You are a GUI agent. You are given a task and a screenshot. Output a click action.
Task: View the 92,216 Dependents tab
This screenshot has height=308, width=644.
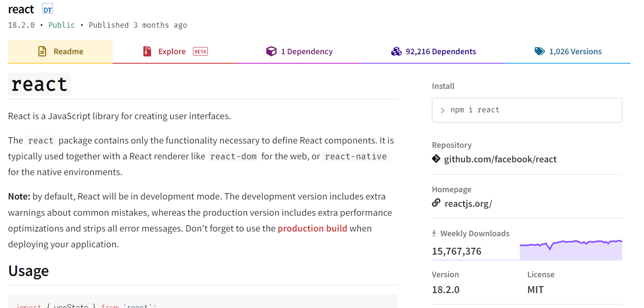click(434, 52)
